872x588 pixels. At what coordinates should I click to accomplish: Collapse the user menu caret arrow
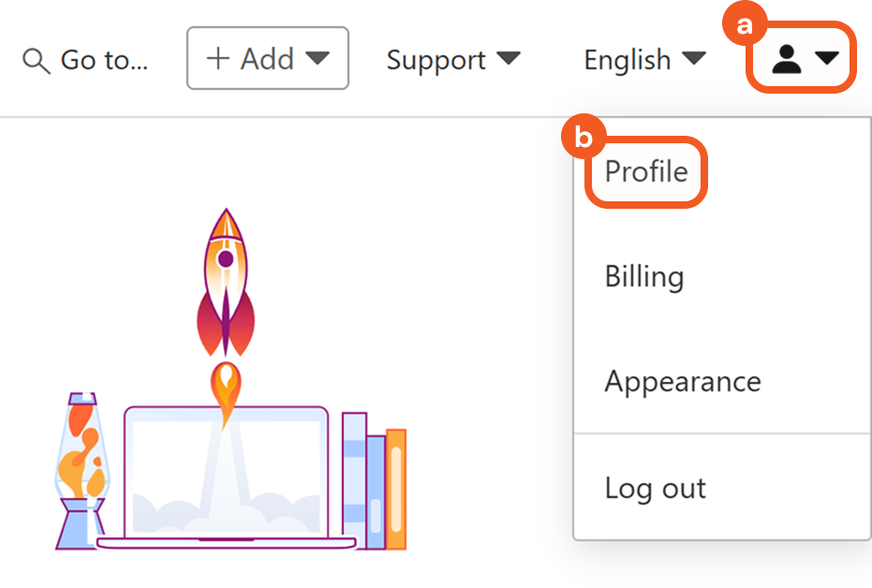point(827,59)
